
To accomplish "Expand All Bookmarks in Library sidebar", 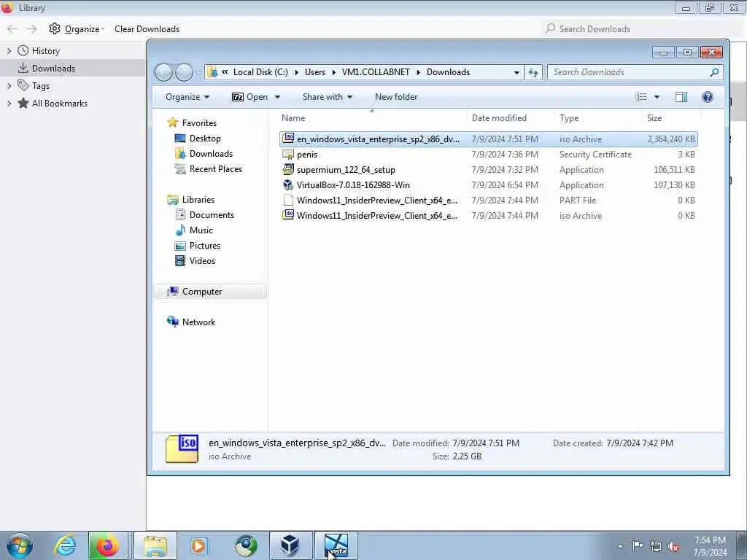I will (x=9, y=104).
